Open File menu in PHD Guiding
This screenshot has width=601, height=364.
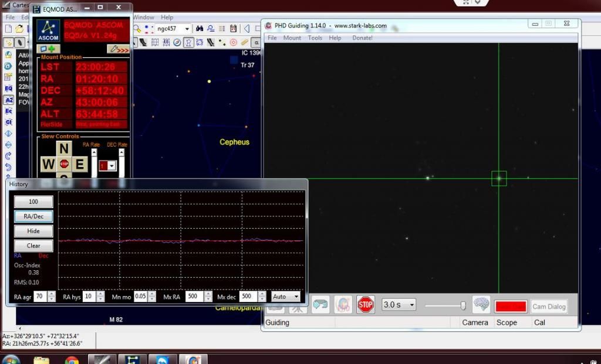click(272, 38)
